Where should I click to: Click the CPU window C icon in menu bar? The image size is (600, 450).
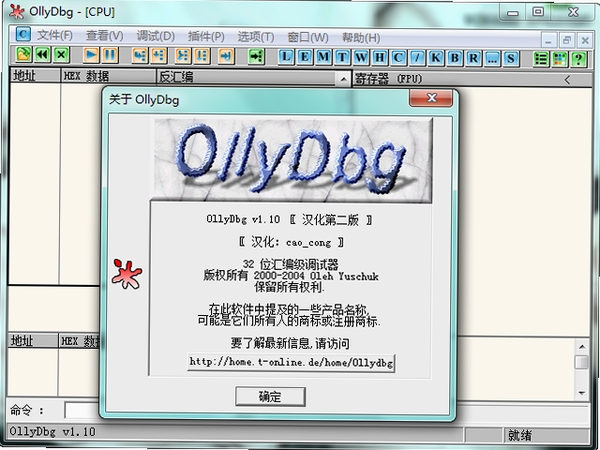pyautogui.click(x=23, y=35)
